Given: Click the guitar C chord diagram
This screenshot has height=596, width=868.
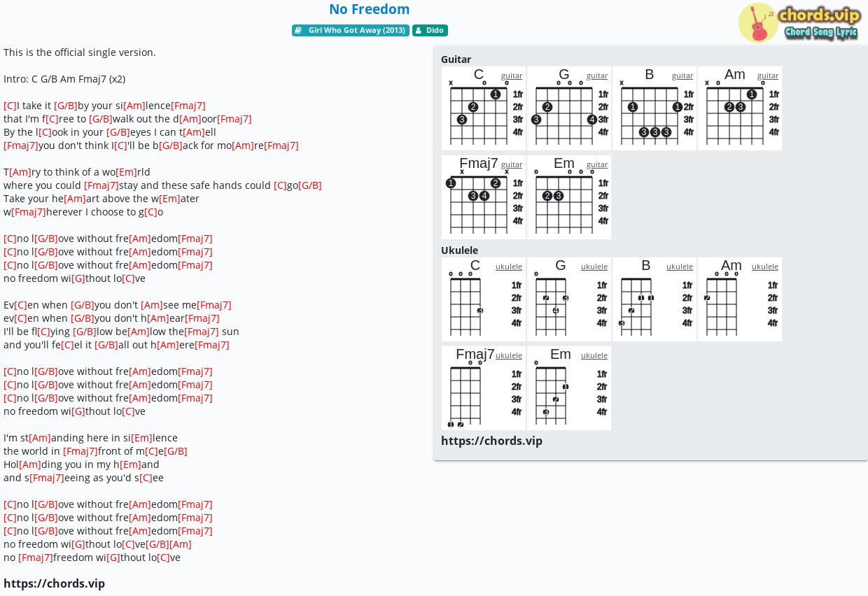Looking at the screenshot, I should click(484, 108).
